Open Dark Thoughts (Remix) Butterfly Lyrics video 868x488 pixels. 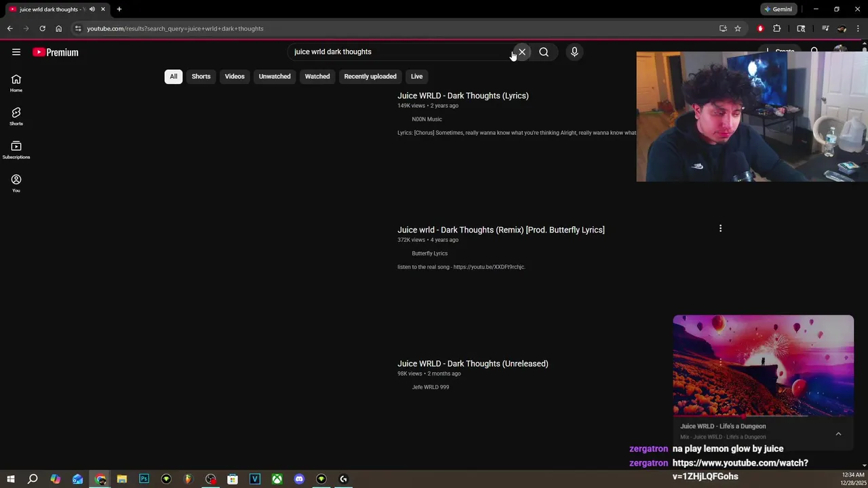click(501, 230)
